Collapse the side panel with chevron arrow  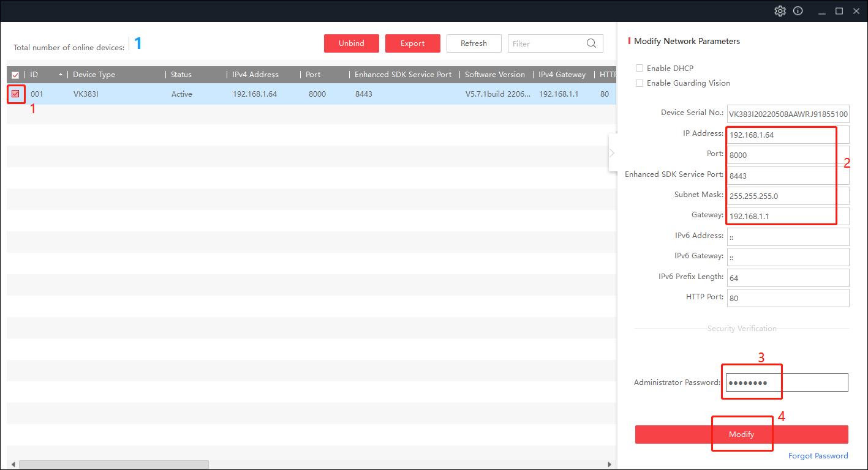[x=612, y=153]
